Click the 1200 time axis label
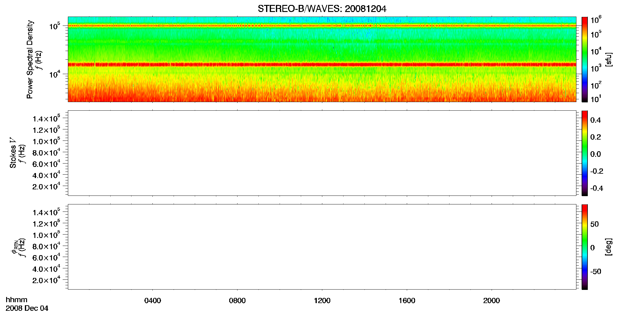Screen dimensions: 644x332 pos(322,301)
